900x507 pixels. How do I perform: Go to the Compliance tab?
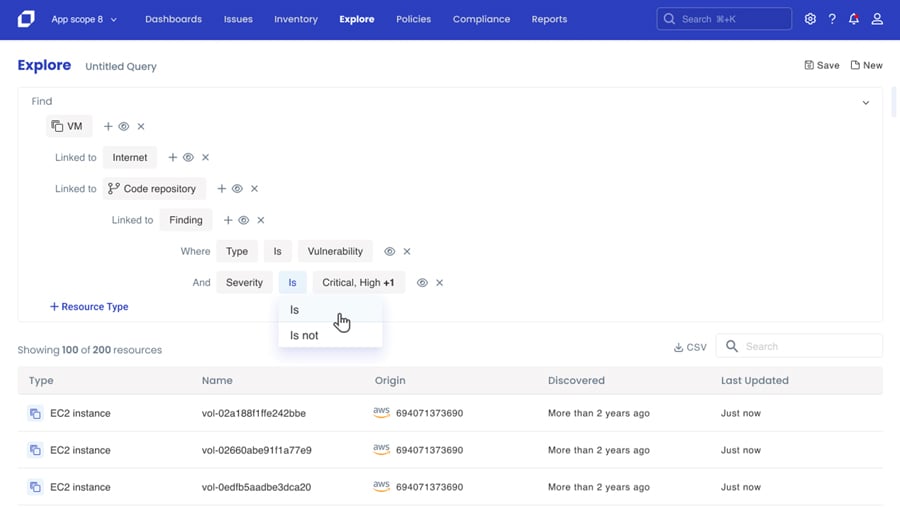481,19
